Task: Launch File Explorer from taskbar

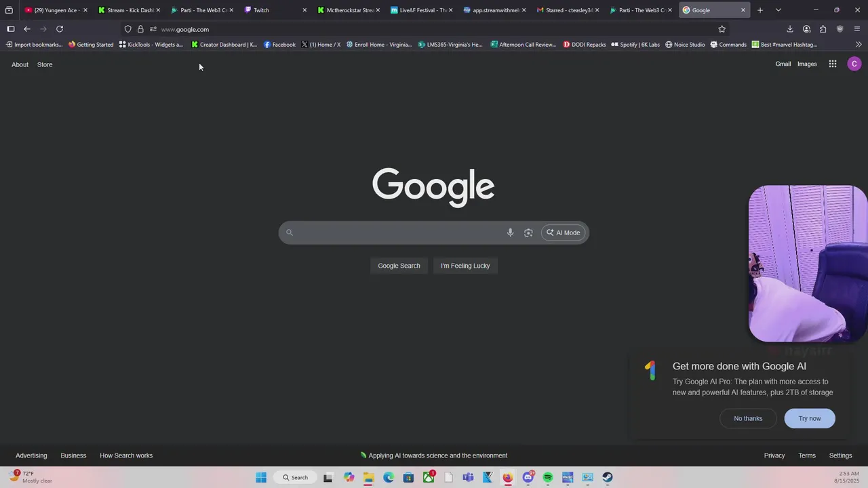Action: (368, 477)
